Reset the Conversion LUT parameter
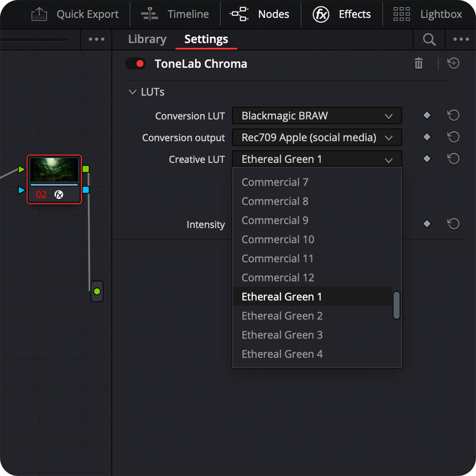The width and height of the screenshot is (476, 476). tap(453, 116)
